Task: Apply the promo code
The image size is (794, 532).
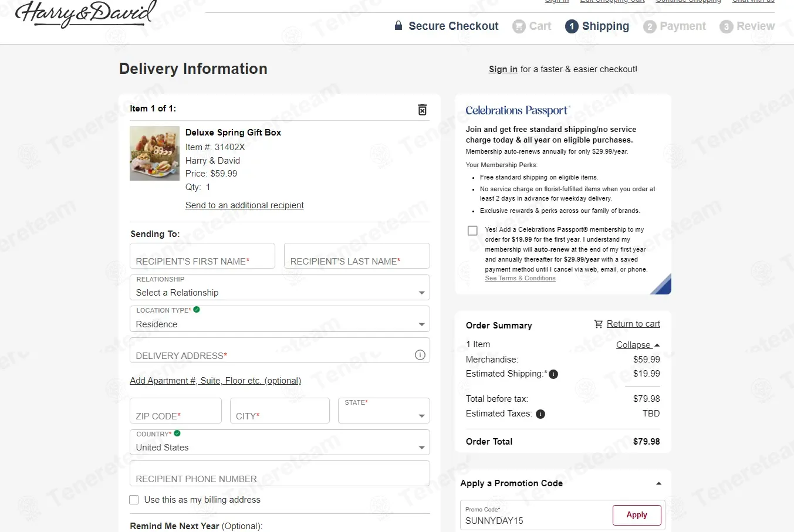Action: [637, 515]
